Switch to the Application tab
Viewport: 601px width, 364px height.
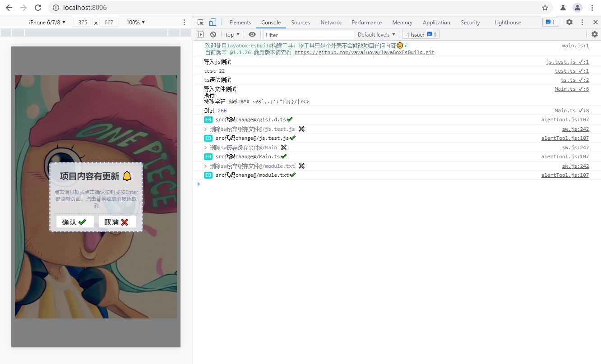coord(436,22)
